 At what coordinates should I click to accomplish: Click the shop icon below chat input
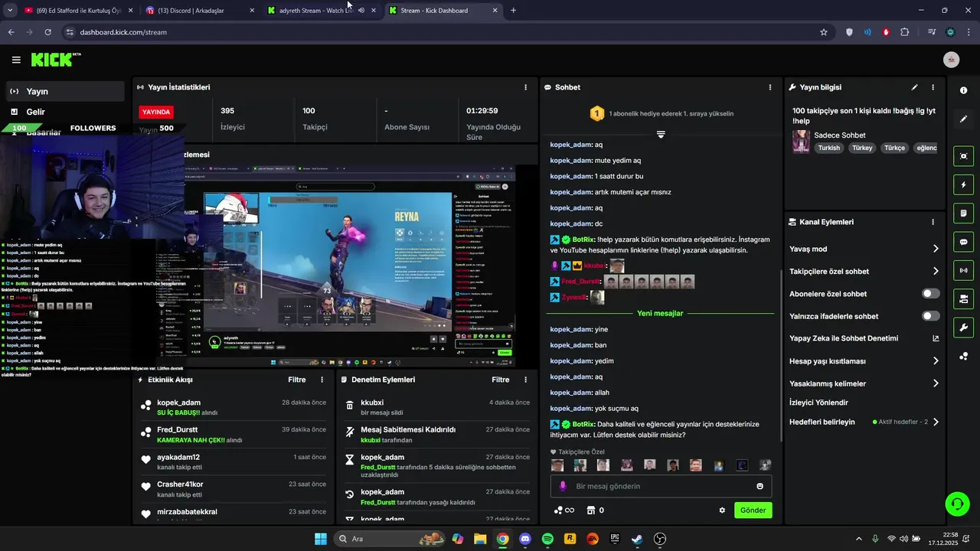pos(590,510)
